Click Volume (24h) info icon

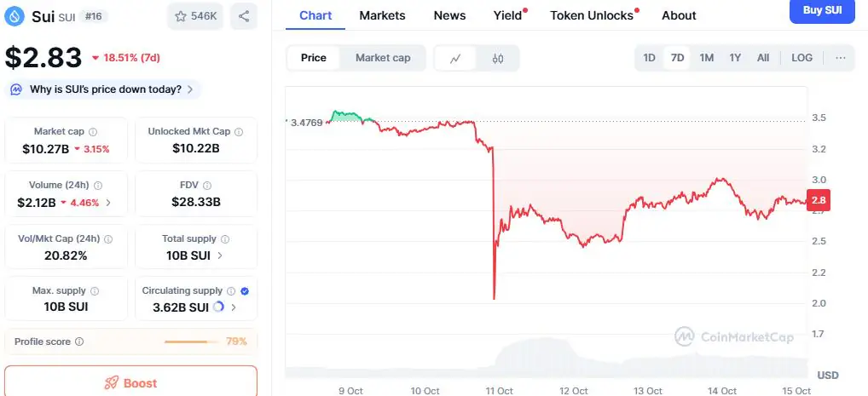pyautogui.click(x=98, y=186)
